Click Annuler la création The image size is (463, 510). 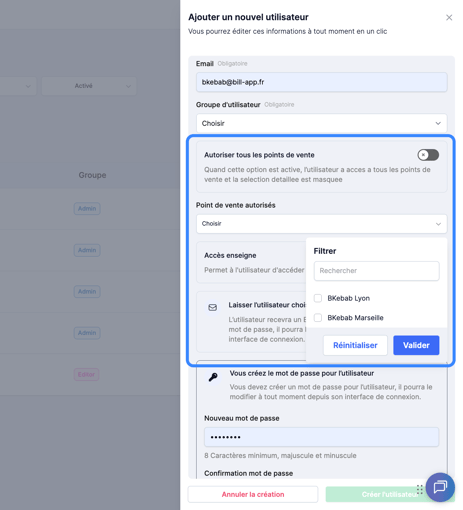253,494
